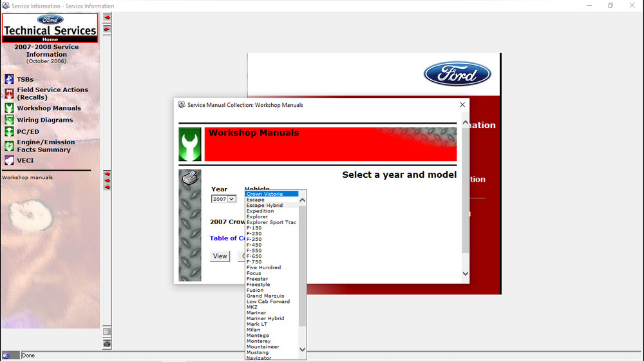Click the VECI icon
Viewport: 644px width, 362px height.
[9, 160]
